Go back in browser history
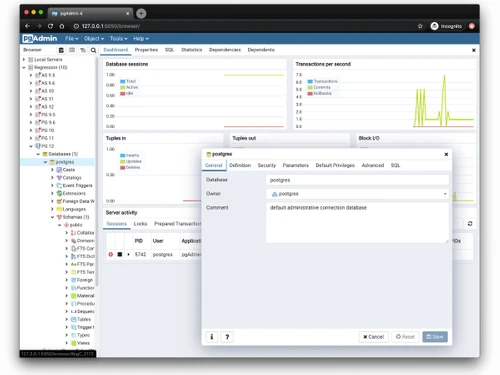This screenshot has width=500, height=375. [28, 26]
